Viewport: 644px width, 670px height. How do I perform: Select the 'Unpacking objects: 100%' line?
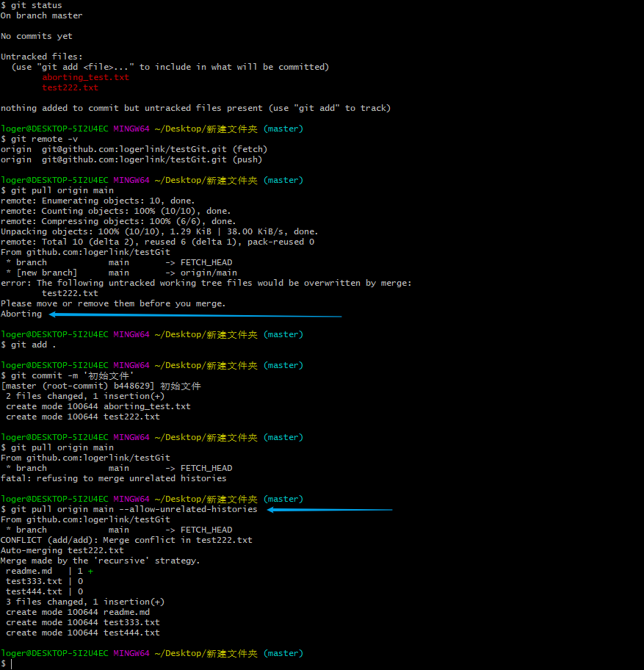159,231
